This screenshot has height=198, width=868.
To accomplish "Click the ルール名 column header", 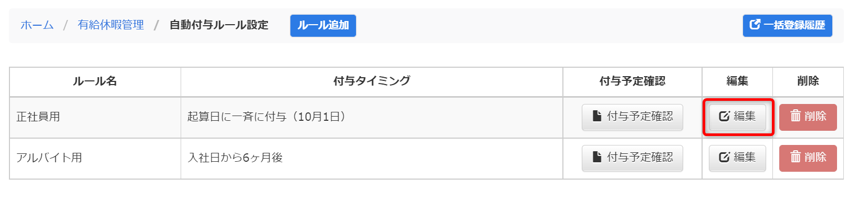I will tap(95, 81).
